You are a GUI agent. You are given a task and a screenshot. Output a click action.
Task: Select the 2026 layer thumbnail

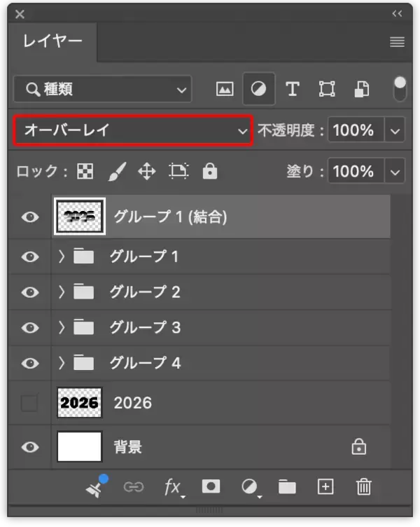pyautogui.click(x=80, y=402)
